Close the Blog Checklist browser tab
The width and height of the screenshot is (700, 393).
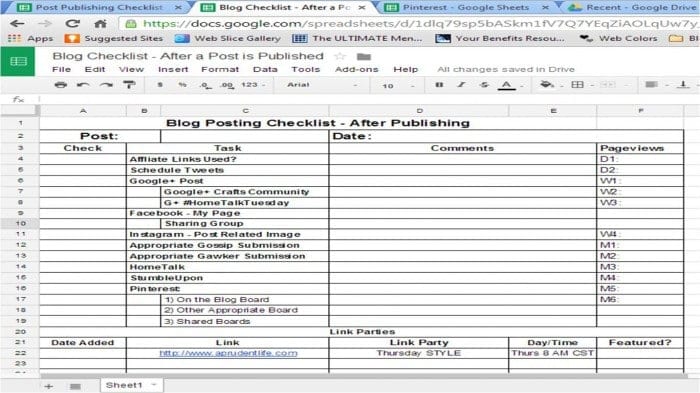(362, 8)
